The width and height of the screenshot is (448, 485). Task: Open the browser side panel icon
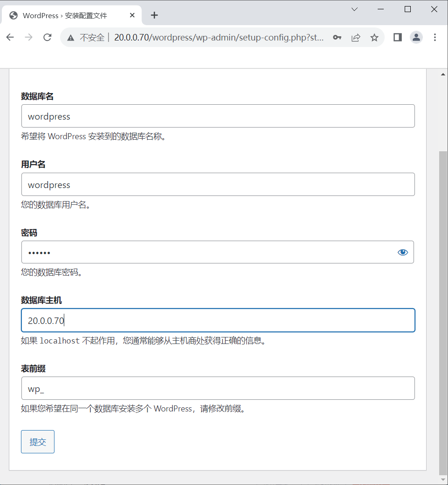398,37
